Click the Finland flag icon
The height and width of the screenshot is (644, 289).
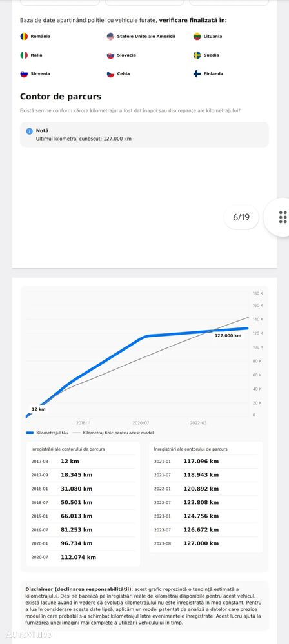[197, 74]
